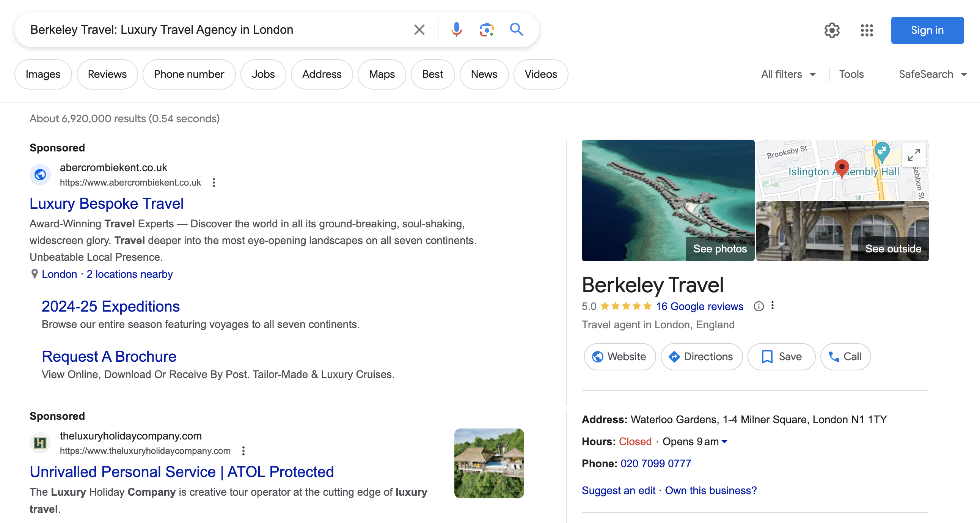Open the SafeSearch dropdown
The image size is (980, 523).
932,74
